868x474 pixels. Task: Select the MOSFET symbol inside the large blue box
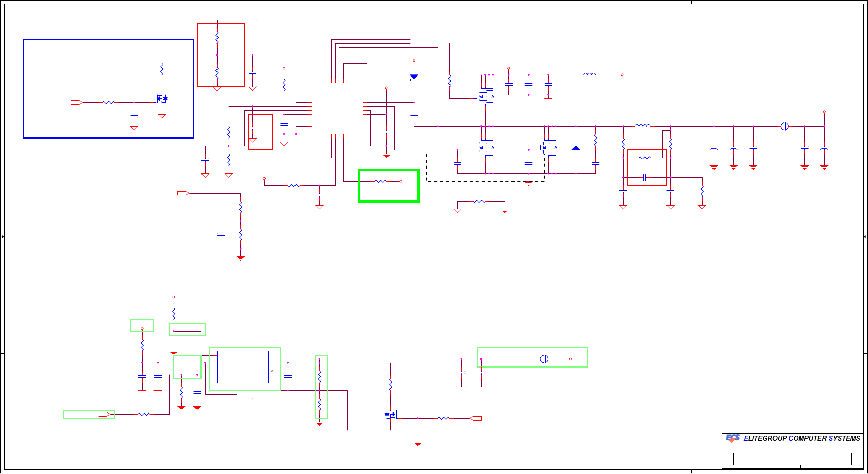pos(162,98)
